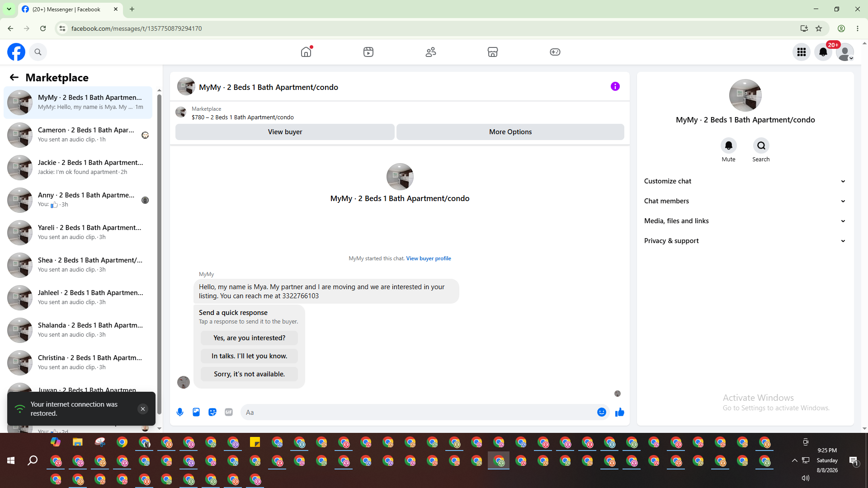Open the Cameron conversation
The width and height of the screenshot is (868, 488).
coord(78,135)
